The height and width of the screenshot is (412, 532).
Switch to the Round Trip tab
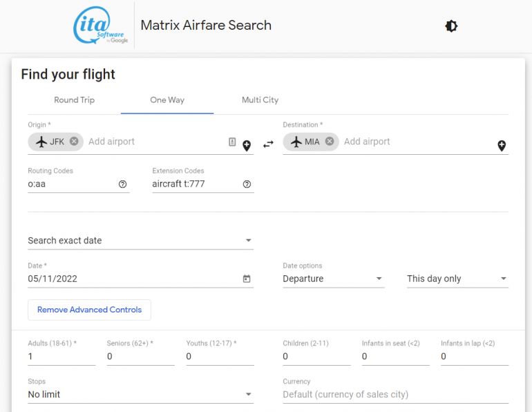point(74,100)
